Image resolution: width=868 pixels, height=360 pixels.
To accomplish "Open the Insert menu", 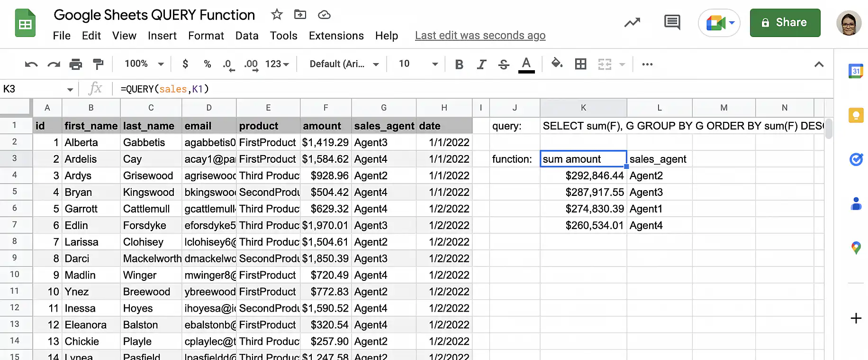I will click(162, 36).
